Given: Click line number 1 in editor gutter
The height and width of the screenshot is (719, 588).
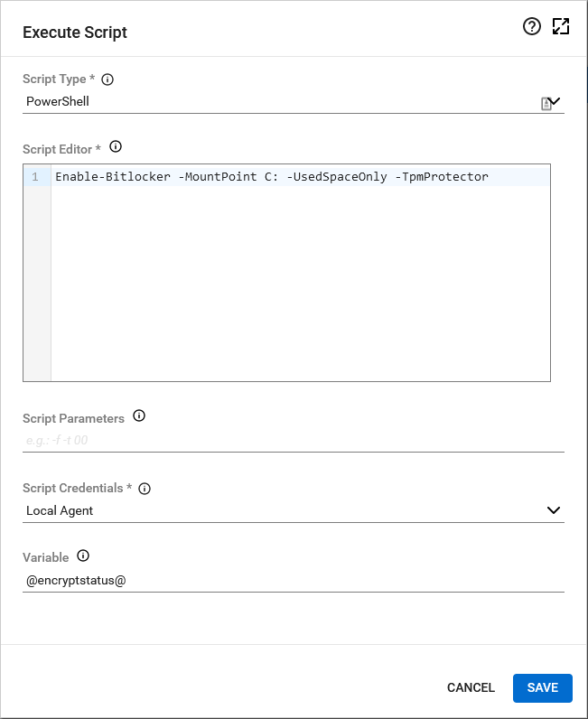Looking at the screenshot, I should coord(35,177).
